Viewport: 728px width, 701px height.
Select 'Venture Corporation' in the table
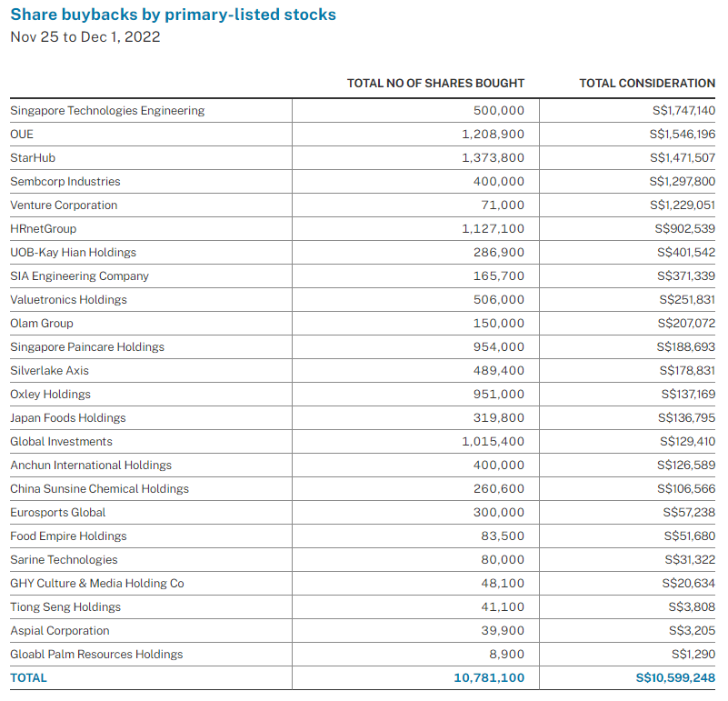point(64,205)
